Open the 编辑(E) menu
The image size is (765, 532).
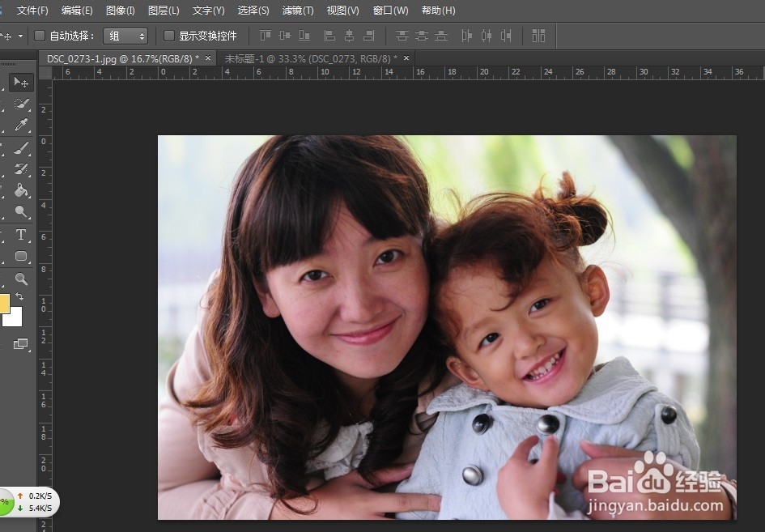(x=77, y=11)
